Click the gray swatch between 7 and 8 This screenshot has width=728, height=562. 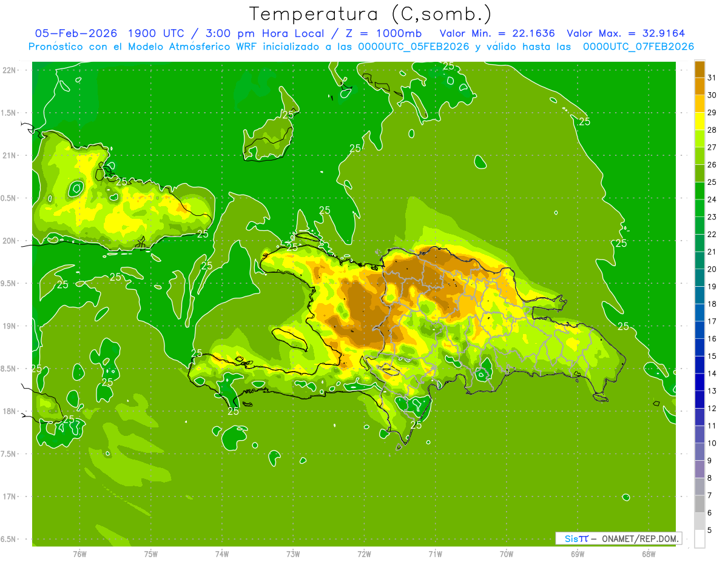(699, 486)
